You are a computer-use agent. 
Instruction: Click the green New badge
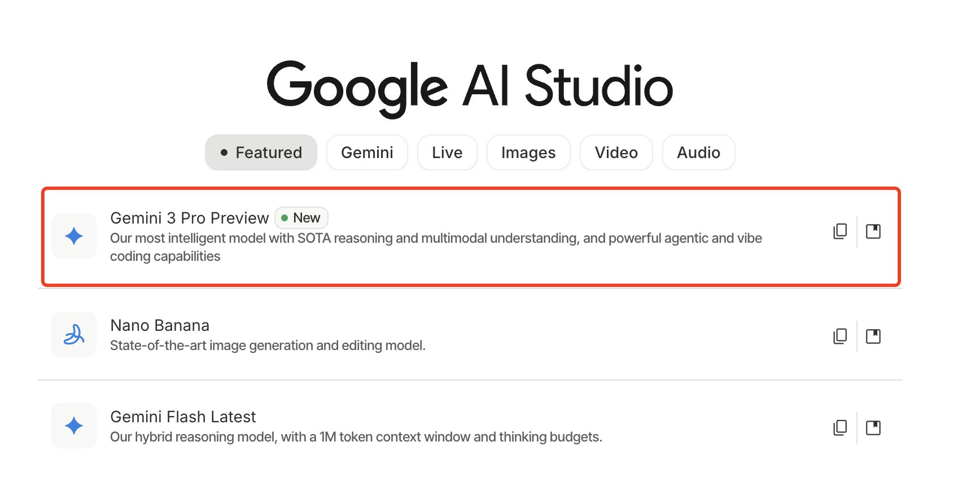pyautogui.click(x=301, y=218)
